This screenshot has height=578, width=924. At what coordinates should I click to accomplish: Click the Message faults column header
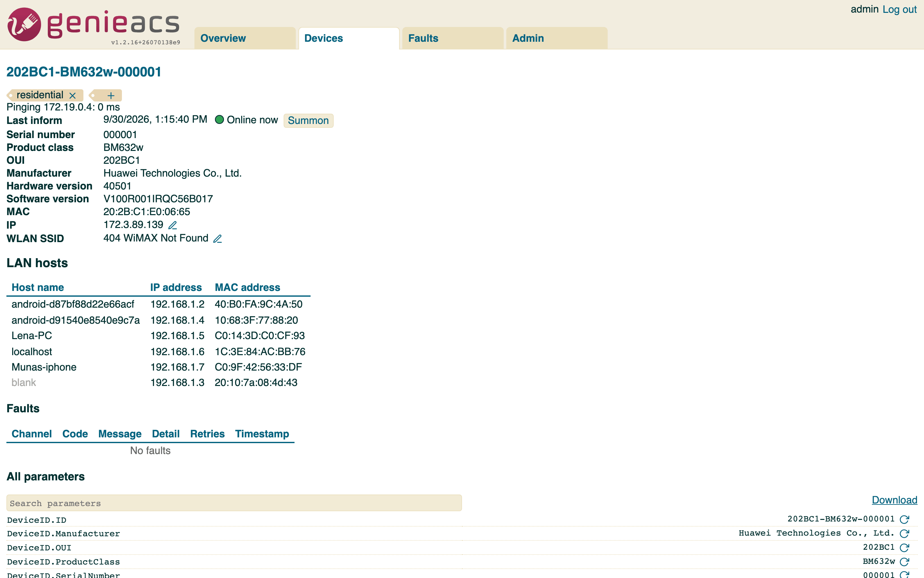[120, 434]
